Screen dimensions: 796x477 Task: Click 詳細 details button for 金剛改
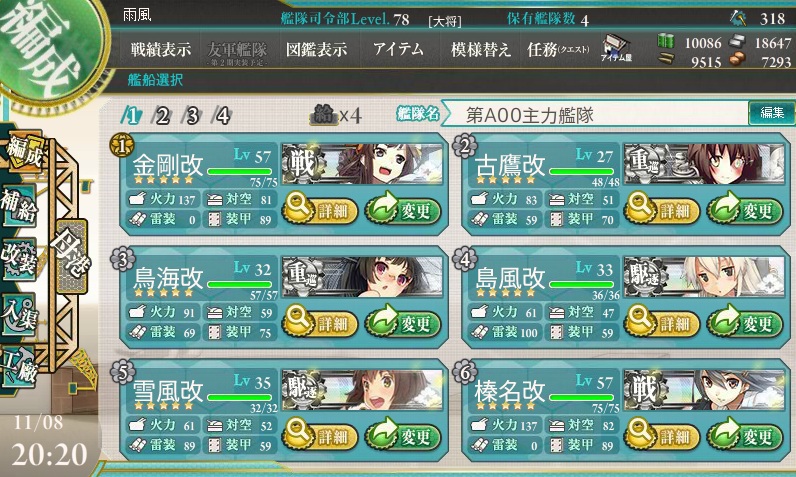pos(320,209)
